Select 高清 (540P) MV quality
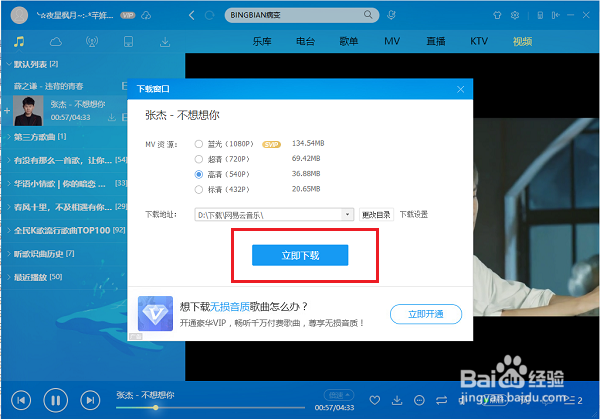The width and height of the screenshot is (600, 419). coord(199,174)
